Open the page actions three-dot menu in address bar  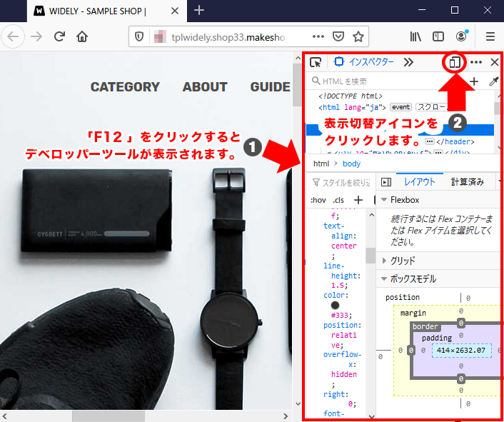[318, 36]
